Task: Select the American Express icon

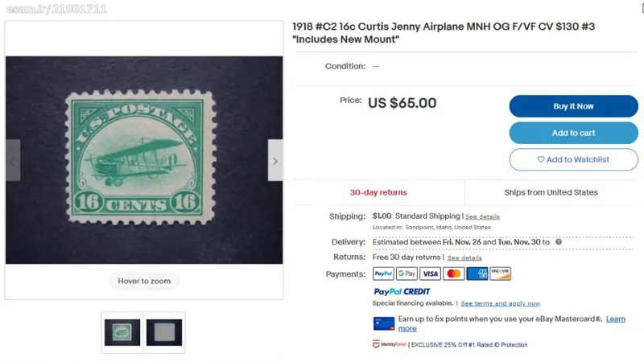Action: tap(477, 274)
